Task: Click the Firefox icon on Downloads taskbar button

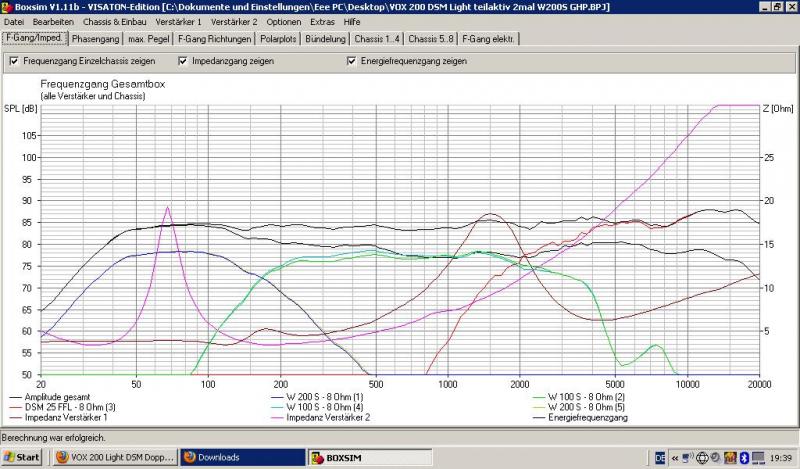Action: click(x=188, y=457)
